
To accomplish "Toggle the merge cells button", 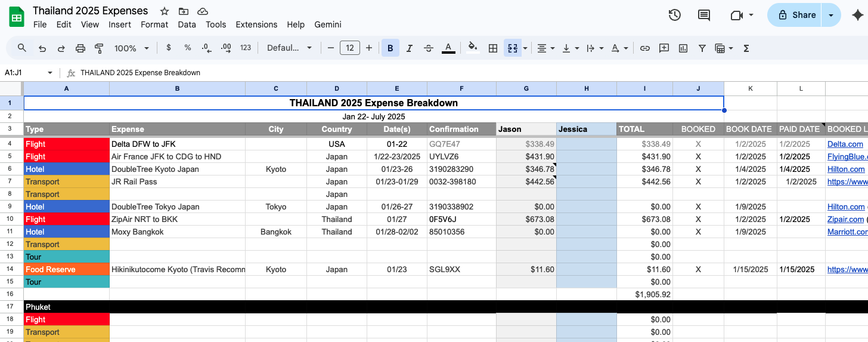I will (x=511, y=48).
